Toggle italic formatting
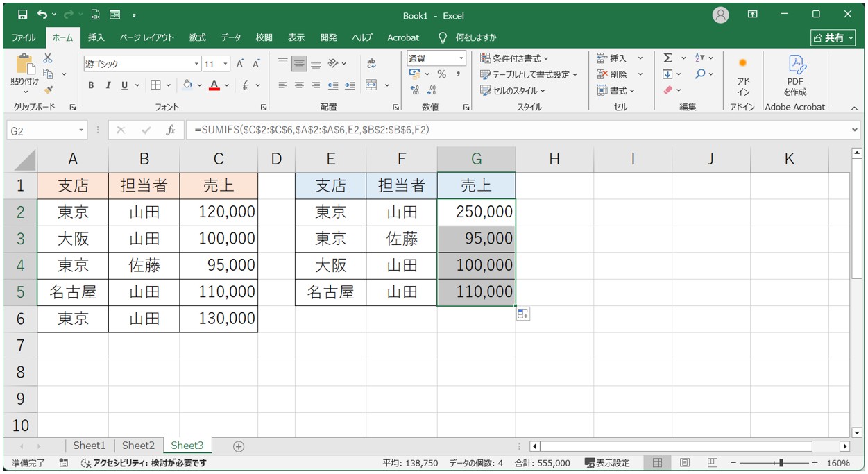Screen dimensions: 868x474 point(108,85)
